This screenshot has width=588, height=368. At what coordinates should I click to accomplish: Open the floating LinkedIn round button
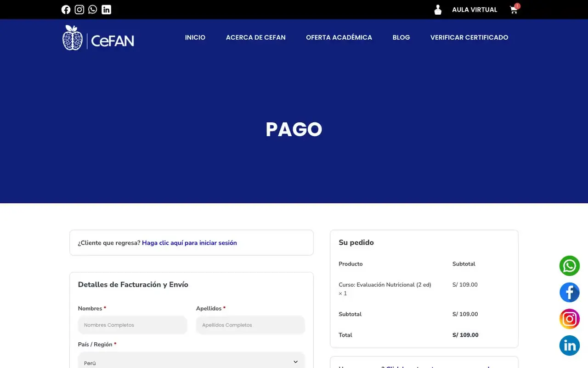pyautogui.click(x=570, y=345)
